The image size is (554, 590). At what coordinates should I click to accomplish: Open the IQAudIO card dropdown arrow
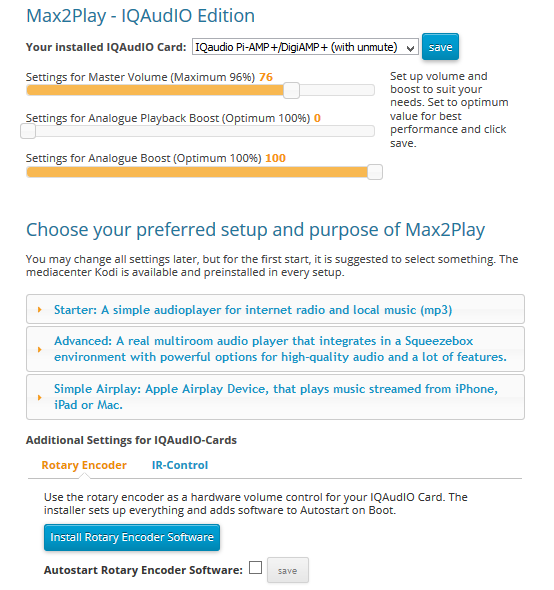(410, 48)
